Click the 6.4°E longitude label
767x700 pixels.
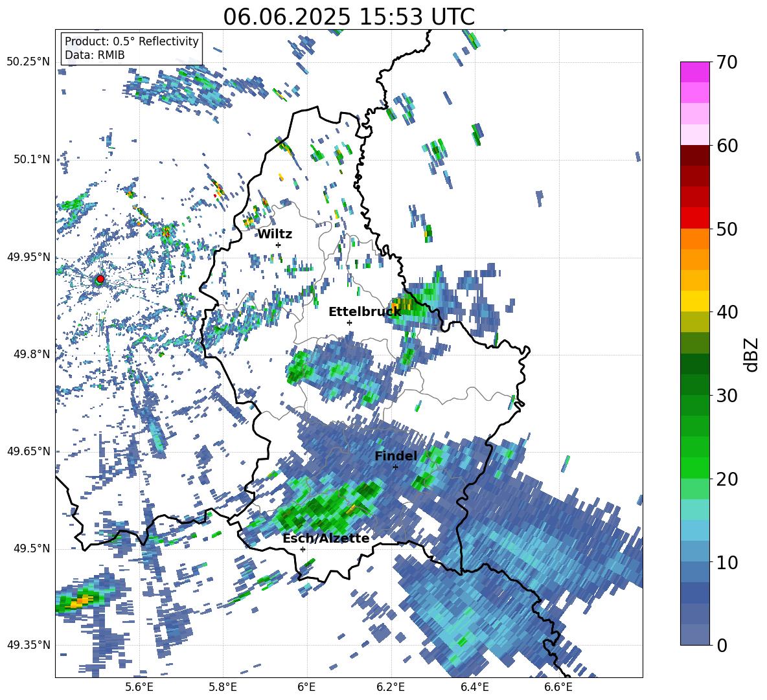click(474, 687)
